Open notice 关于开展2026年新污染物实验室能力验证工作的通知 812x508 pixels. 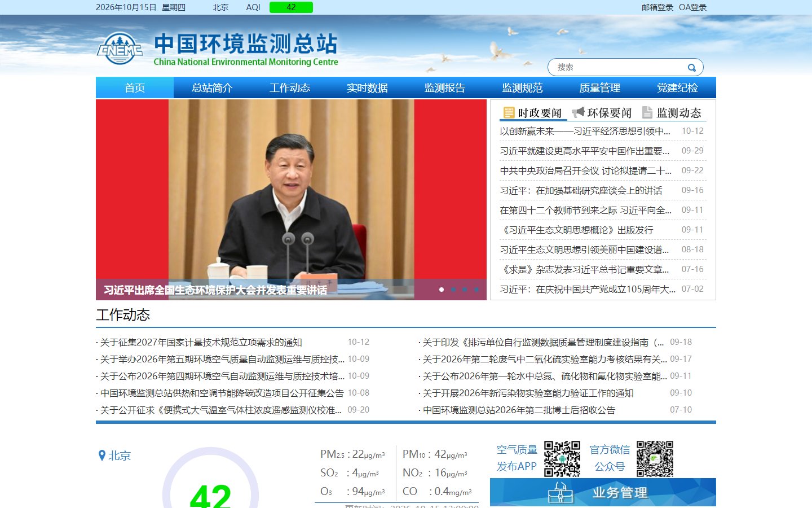click(528, 393)
